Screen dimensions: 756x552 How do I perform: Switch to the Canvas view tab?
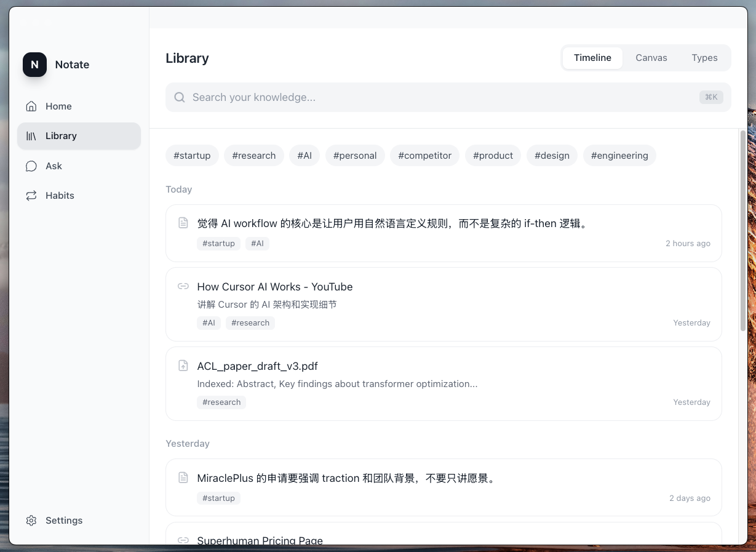[651, 58]
